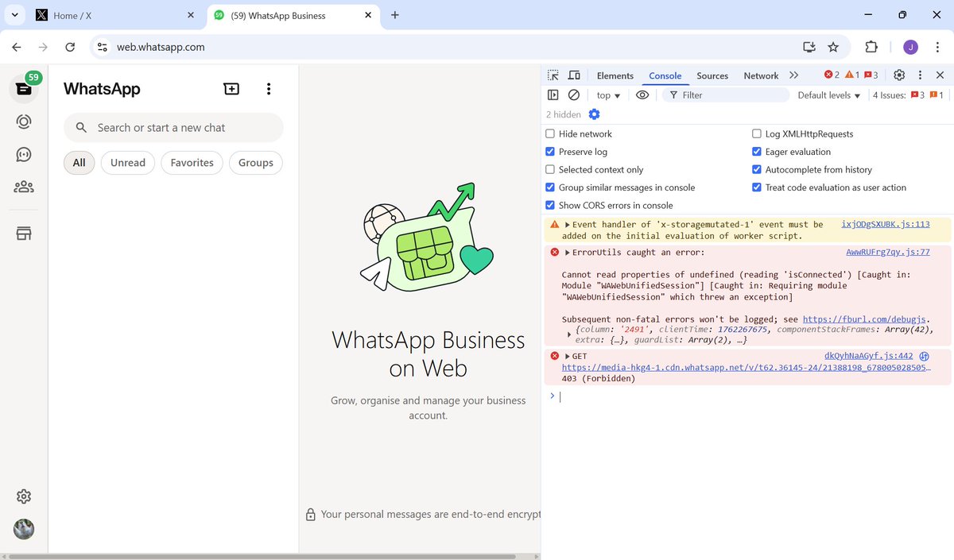Enable Selected context only checkbox

[x=550, y=170]
